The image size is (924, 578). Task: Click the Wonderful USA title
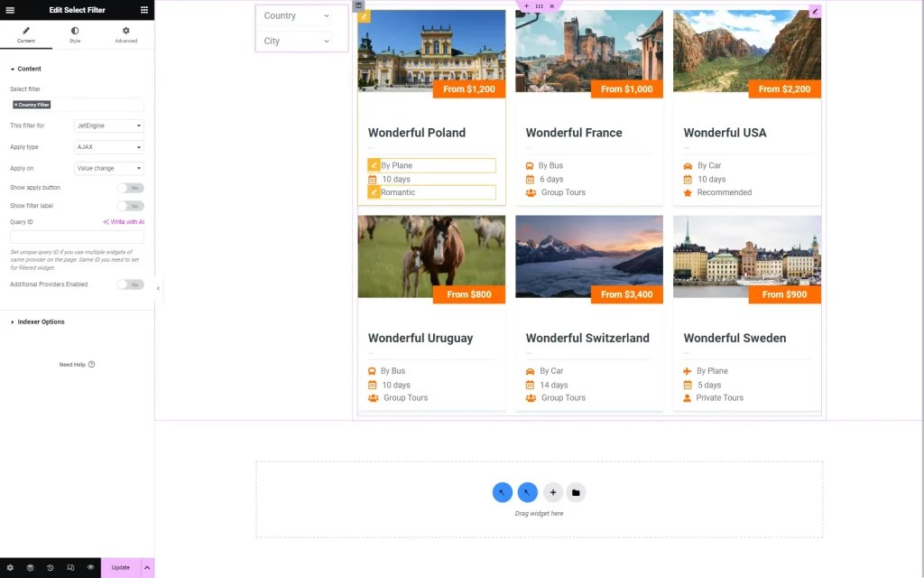tap(725, 133)
